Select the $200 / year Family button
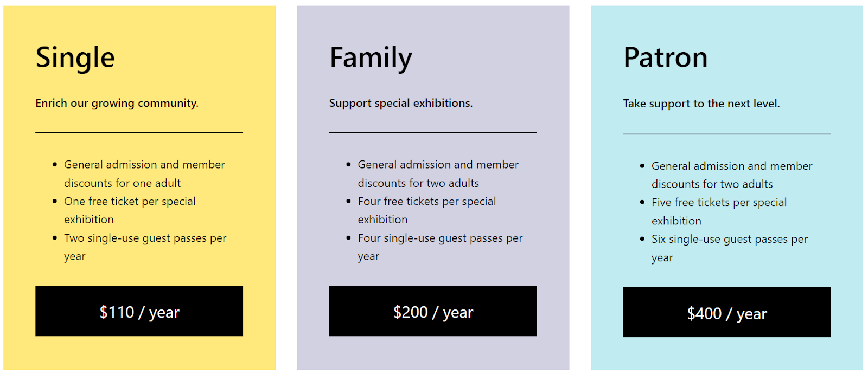Viewport: 868px width, 374px height. point(432,312)
